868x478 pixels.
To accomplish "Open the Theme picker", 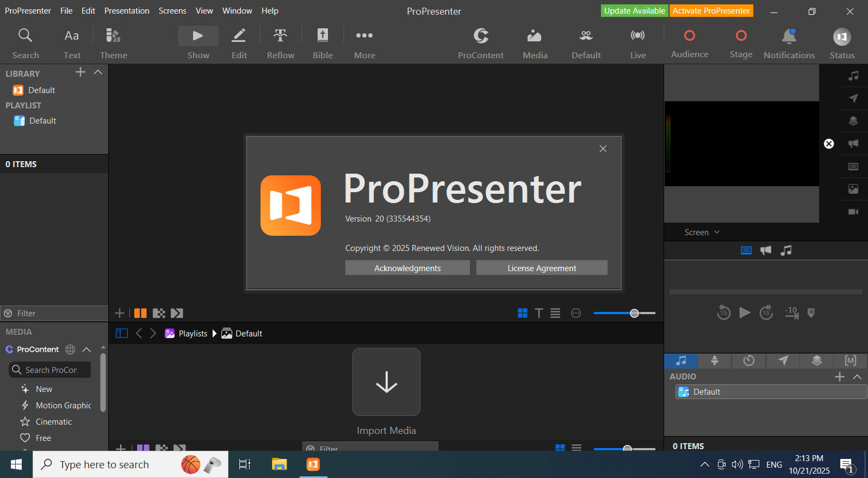I will (113, 44).
